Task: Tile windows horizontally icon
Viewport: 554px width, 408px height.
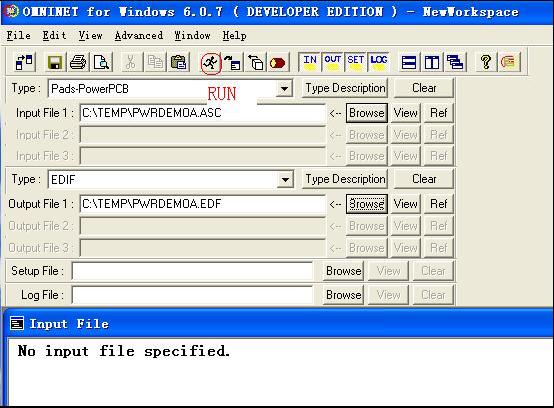Action: (409, 63)
